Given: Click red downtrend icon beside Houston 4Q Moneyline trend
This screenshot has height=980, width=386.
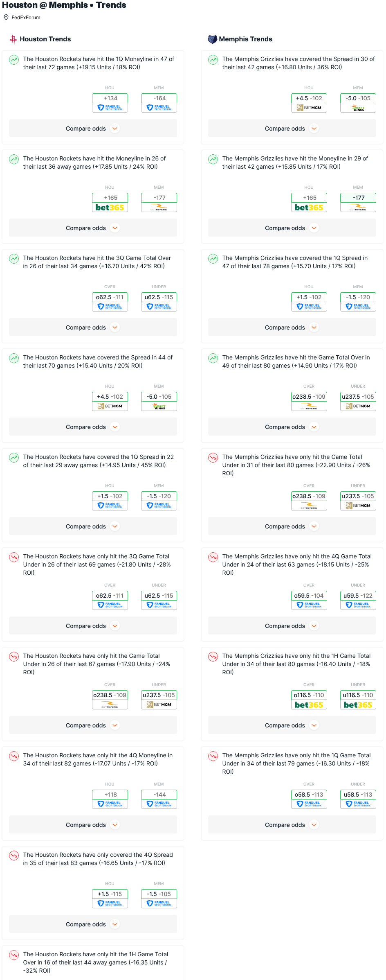Looking at the screenshot, I should (x=14, y=756).
